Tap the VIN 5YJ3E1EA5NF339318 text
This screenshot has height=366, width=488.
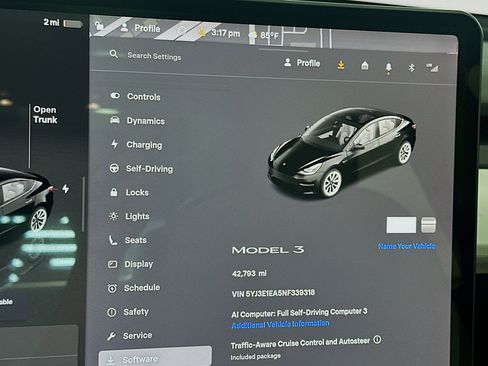(273, 293)
